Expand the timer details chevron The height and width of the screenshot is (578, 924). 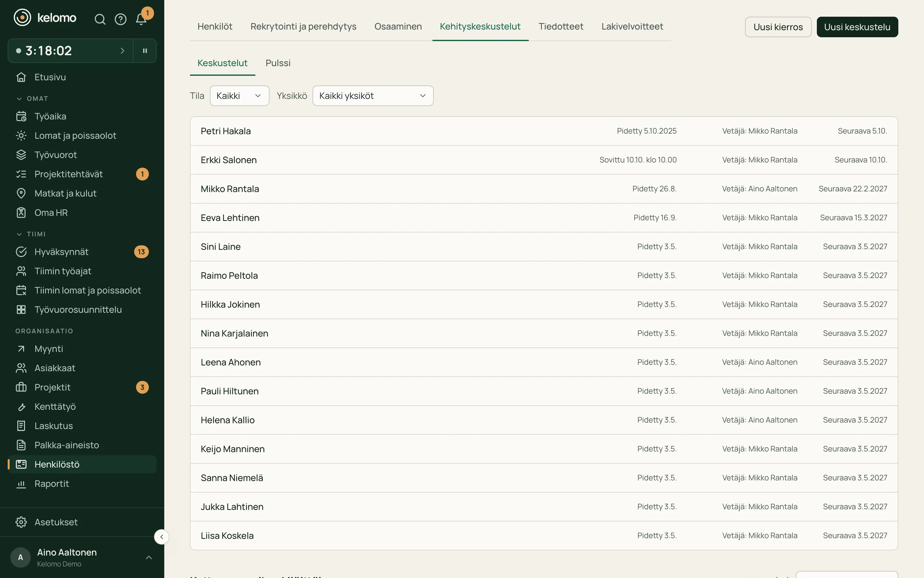pos(123,50)
